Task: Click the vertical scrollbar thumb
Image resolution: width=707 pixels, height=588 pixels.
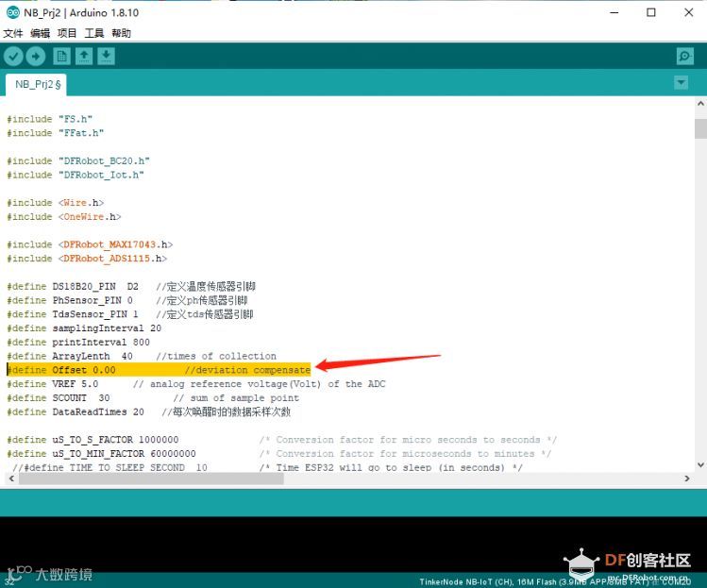Action: coord(700,129)
